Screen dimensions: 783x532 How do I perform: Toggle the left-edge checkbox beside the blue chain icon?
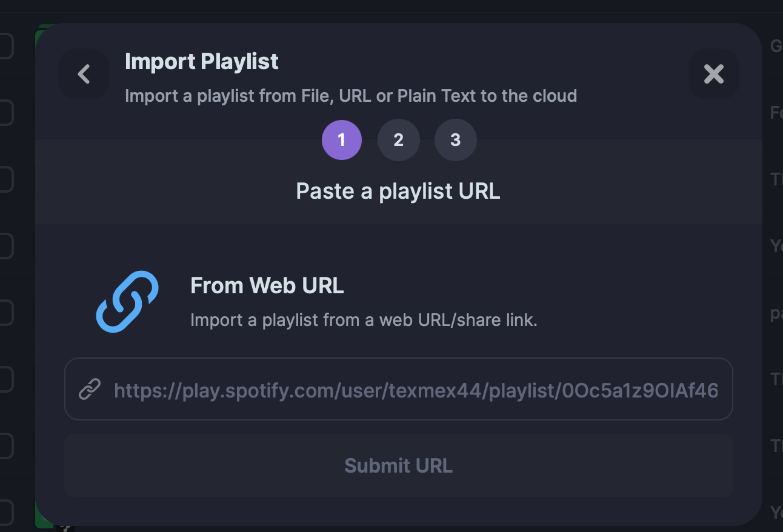point(5,313)
